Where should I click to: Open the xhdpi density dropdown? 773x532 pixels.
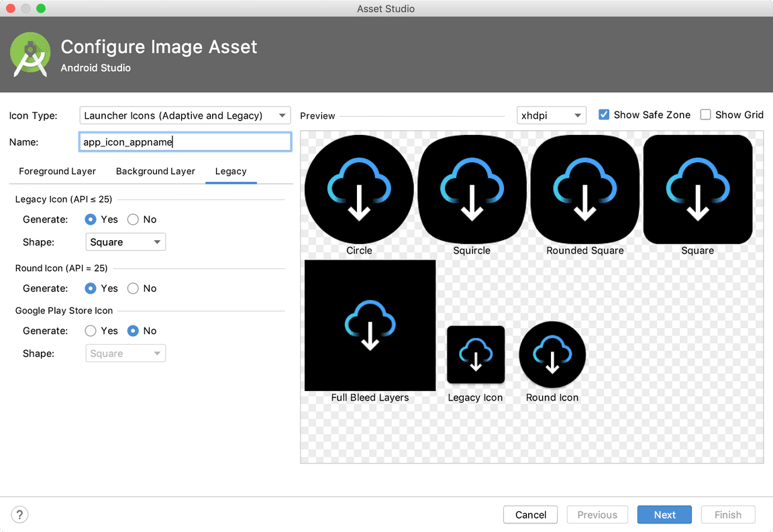point(551,115)
